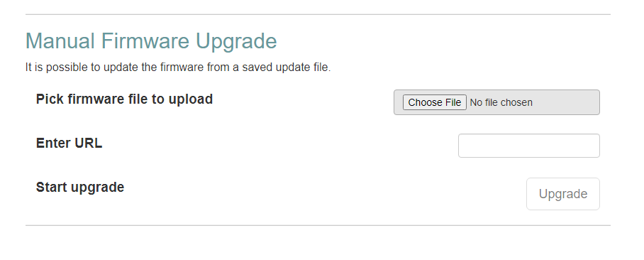
Task: Click the Choose File button
Action: [x=435, y=102]
